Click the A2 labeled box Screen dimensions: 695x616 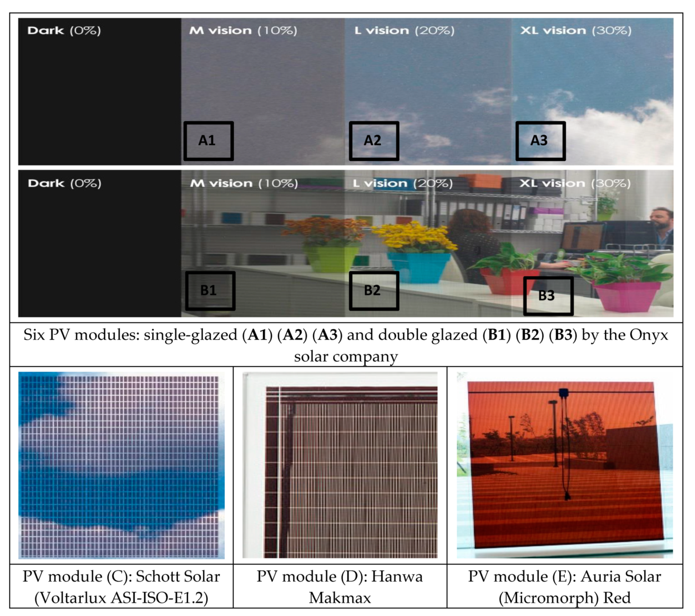point(374,141)
